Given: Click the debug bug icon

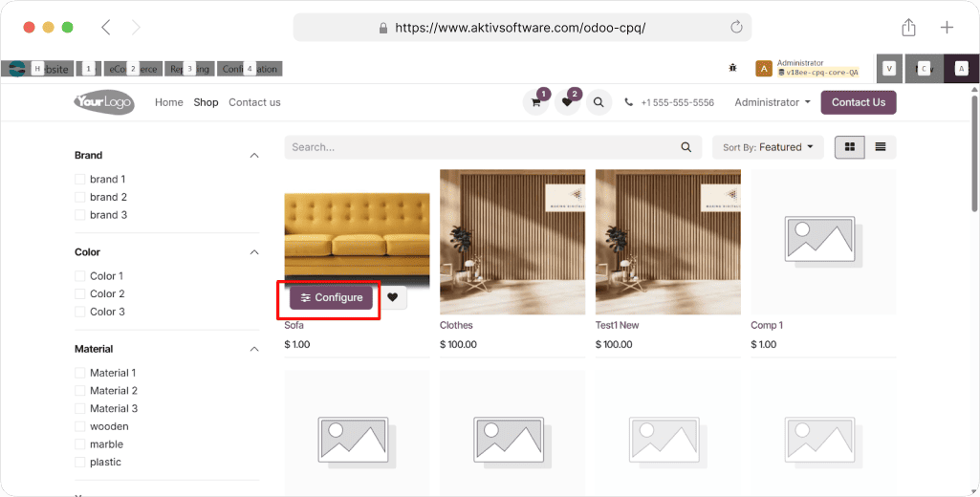Looking at the screenshot, I should tap(732, 68).
